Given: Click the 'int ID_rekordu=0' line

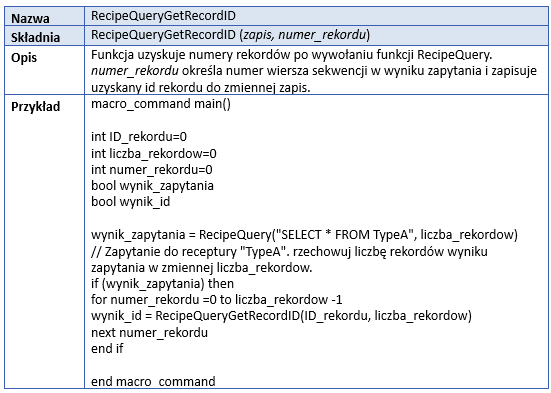Looking at the screenshot, I should coord(139,136).
